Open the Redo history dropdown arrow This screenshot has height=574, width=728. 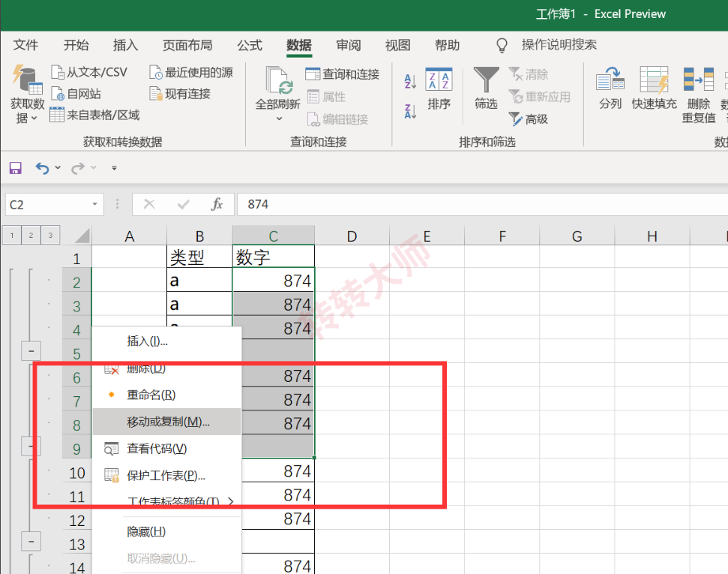tap(93, 167)
